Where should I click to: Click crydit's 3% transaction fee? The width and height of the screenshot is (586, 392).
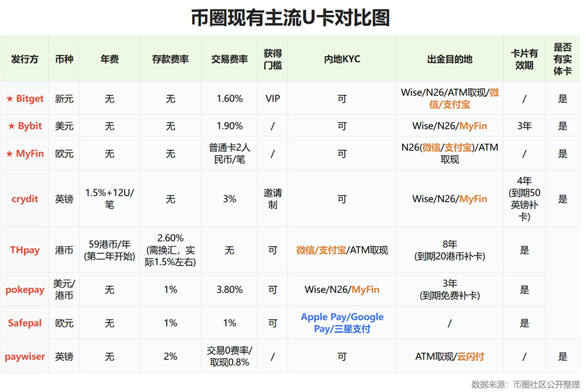[x=230, y=199]
